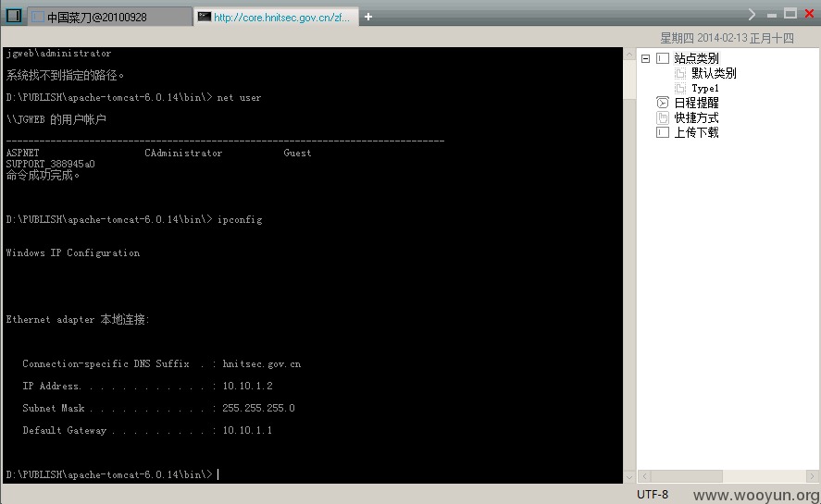Click the IP address value 10.10.1.2
The height and width of the screenshot is (504, 821).
point(247,386)
